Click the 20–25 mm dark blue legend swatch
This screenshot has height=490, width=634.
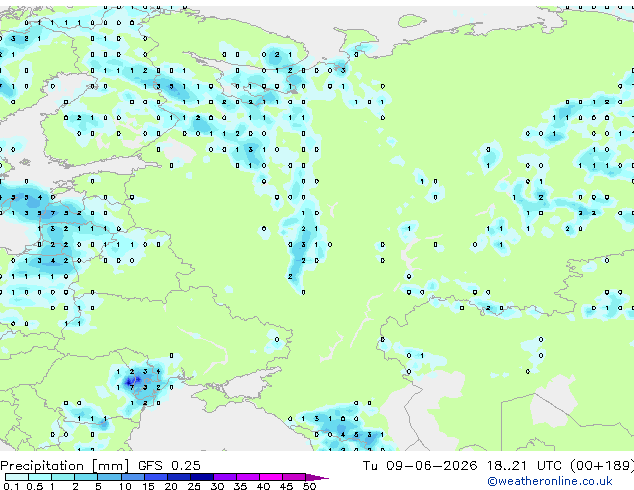[178, 477]
